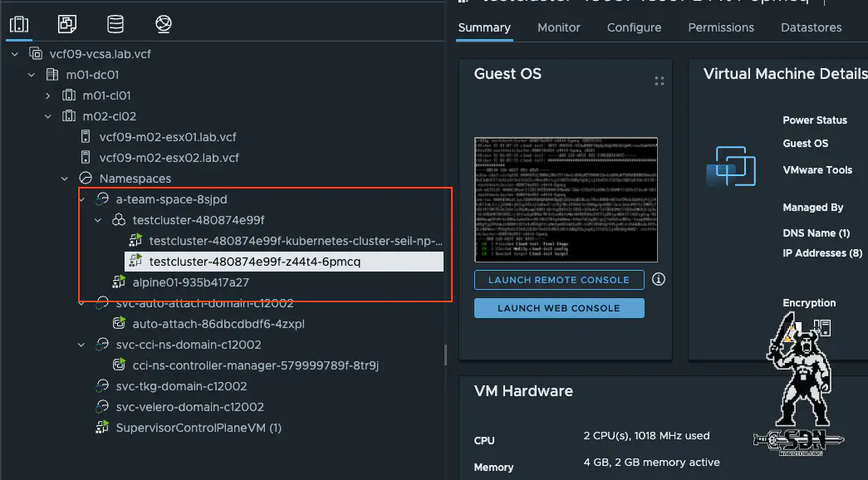
Task: Click Launch Remote Console
Action: point(558,280)
